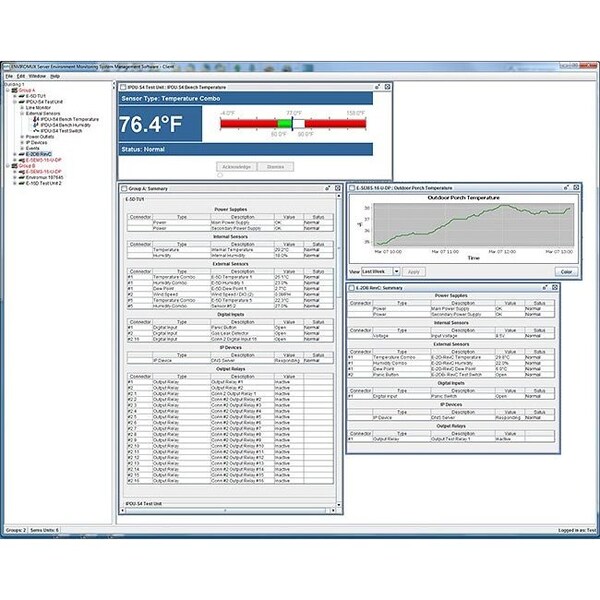Expand the IP Devices tree node
This screenshot has height=600, width=600.
click(x=20, y=143)
